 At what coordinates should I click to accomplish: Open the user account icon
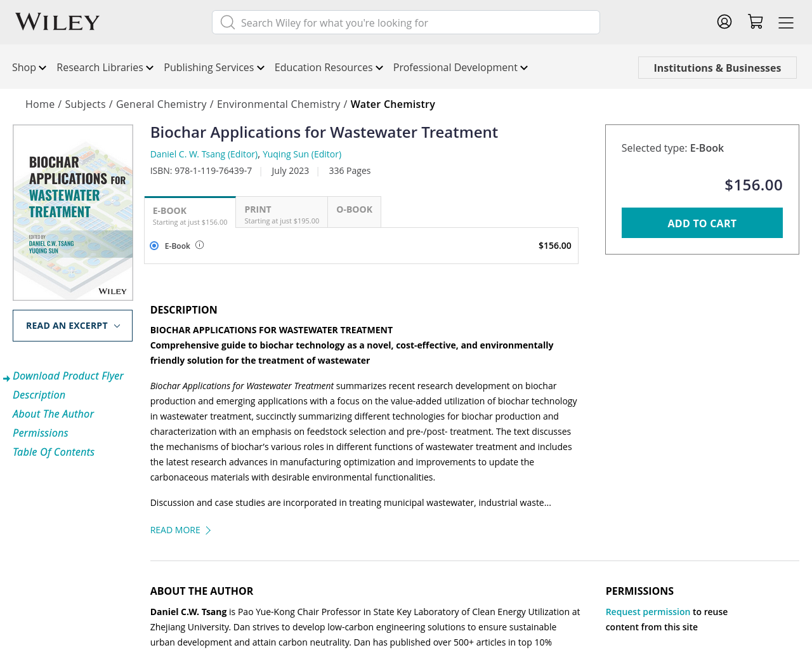point(724,22)
